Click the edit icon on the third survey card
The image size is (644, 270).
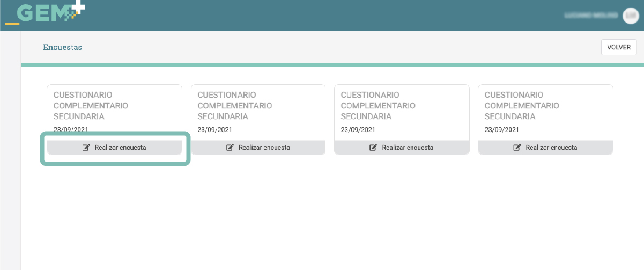pyautogui.click(x=374, y=148)
